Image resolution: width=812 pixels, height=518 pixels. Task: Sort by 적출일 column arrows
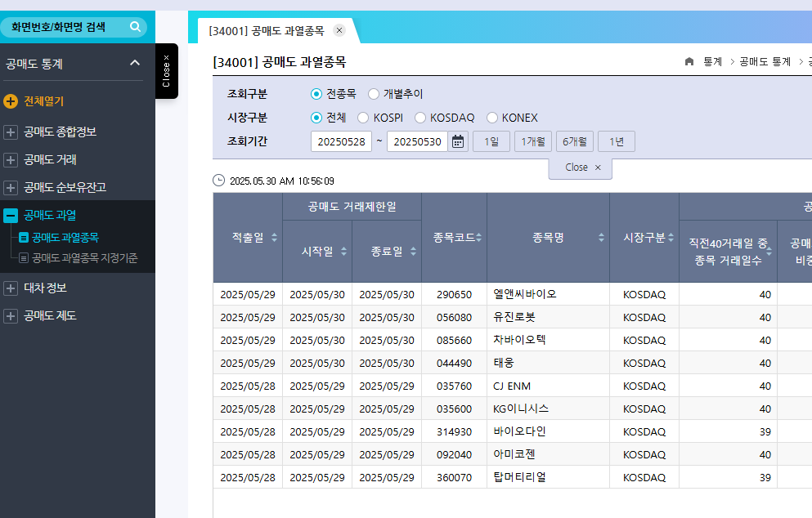(275, 238)
